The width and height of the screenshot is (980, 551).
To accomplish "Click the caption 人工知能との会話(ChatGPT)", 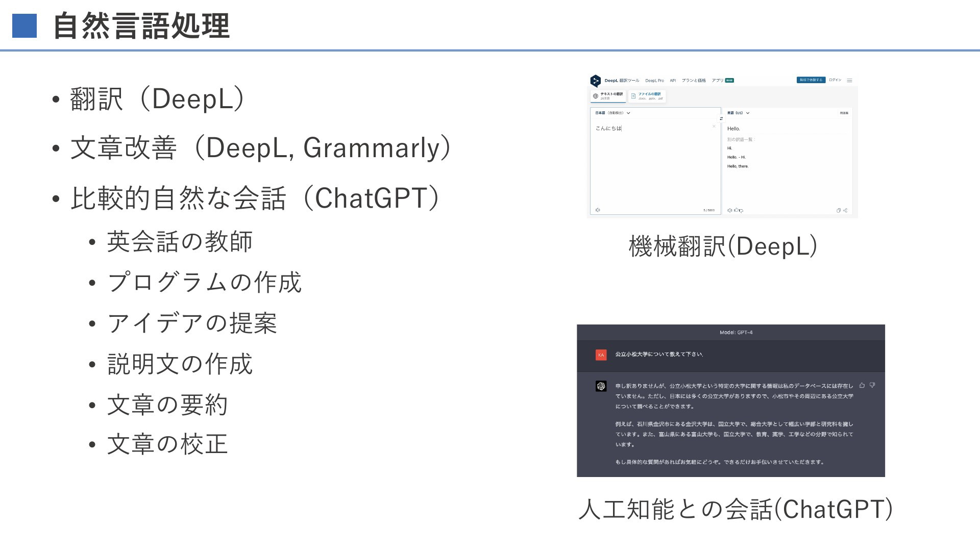I will coord(736,509).
